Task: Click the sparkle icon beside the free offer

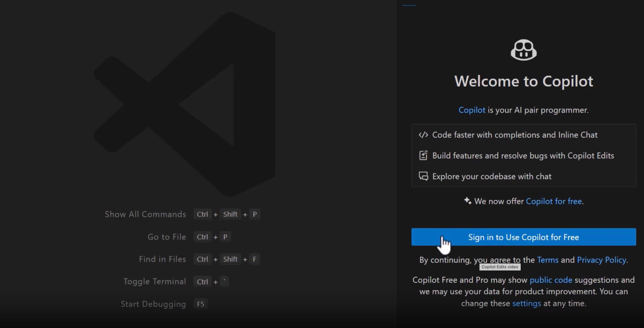Action: tap(468, 201)
